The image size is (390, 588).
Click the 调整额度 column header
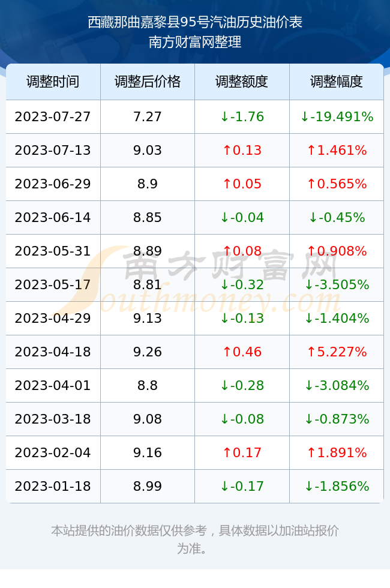pyautogui.click(x=242, y=82)
